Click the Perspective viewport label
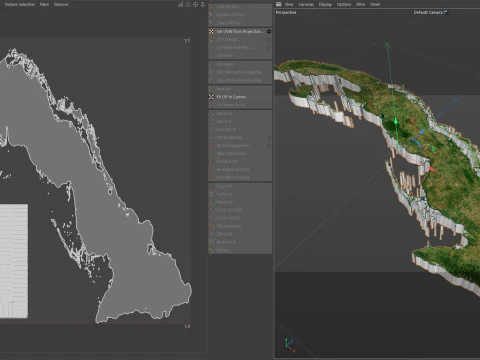Viewport: 480px width, 360px height. pyautogui.click(x=286, y=12)
